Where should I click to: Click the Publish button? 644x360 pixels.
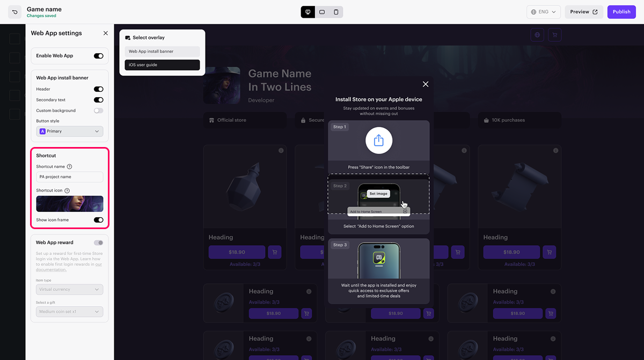(621, 12)
